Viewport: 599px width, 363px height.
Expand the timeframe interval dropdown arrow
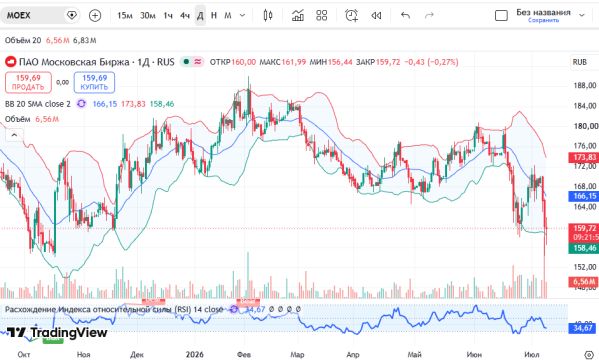tap(242, 16)
